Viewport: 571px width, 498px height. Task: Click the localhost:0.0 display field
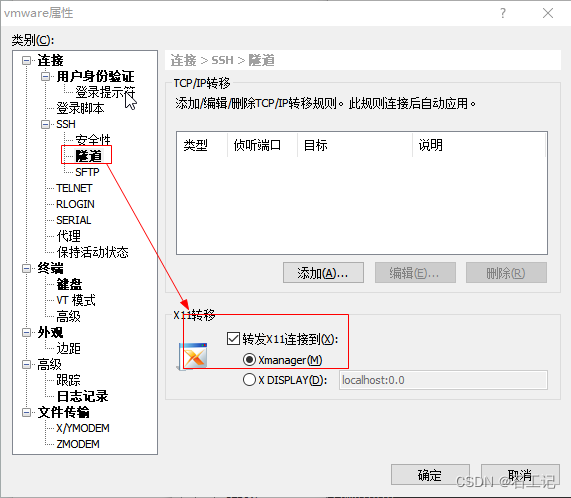(443, 380)
